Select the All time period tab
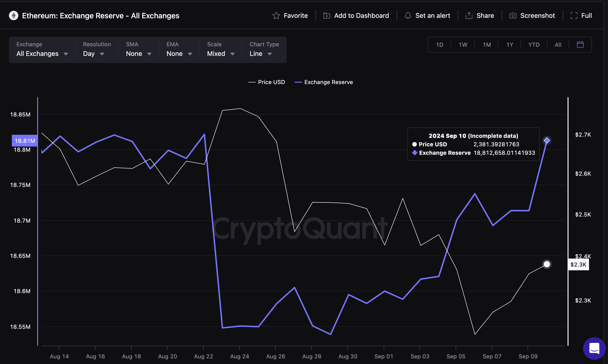This screenshot has height=364, width=608. [558, 44]
